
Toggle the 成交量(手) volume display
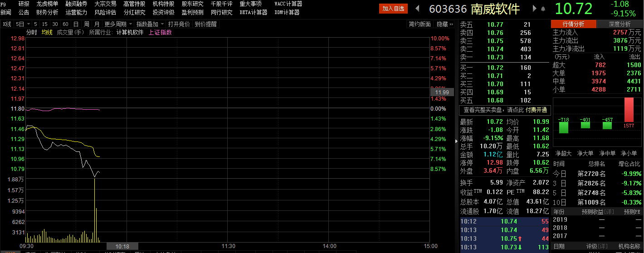click(70, 32)
